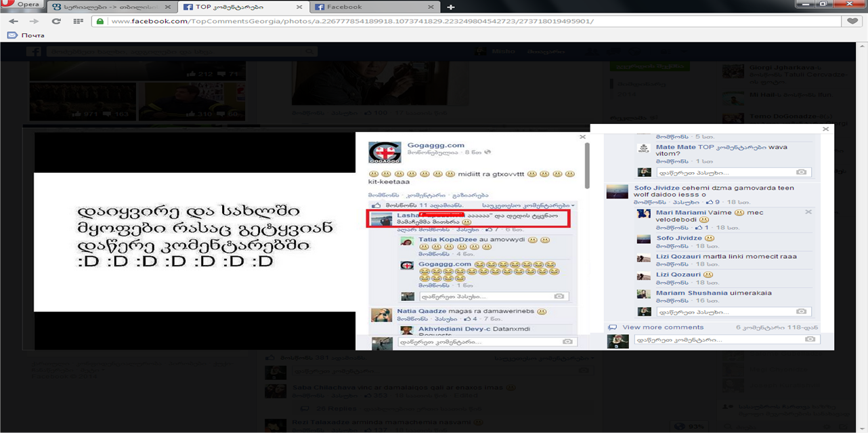Open the Opera menu button
The image size is (868, 433).
[22, 5]
